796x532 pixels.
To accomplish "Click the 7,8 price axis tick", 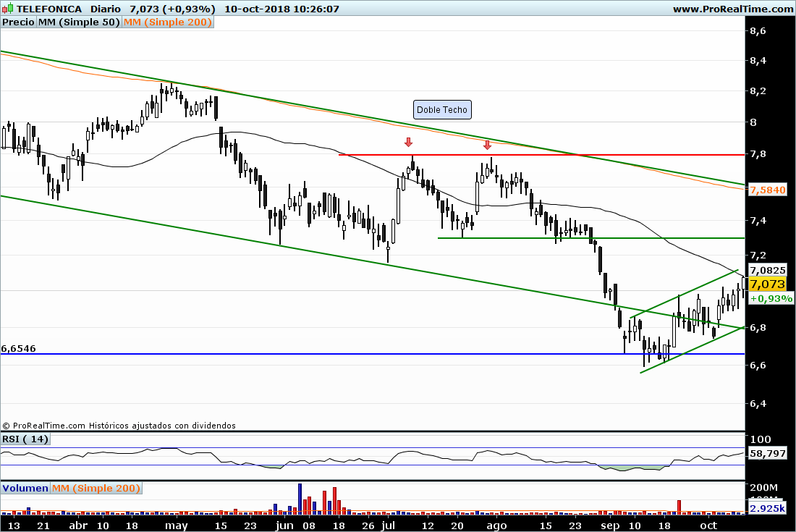I will tap(758, 154).
